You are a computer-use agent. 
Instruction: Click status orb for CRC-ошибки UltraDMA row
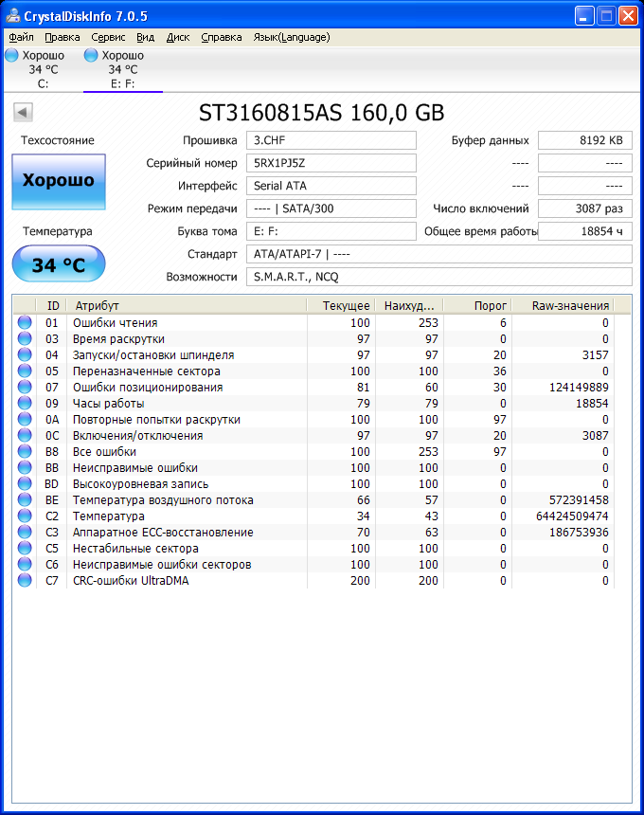pos(25,581)
